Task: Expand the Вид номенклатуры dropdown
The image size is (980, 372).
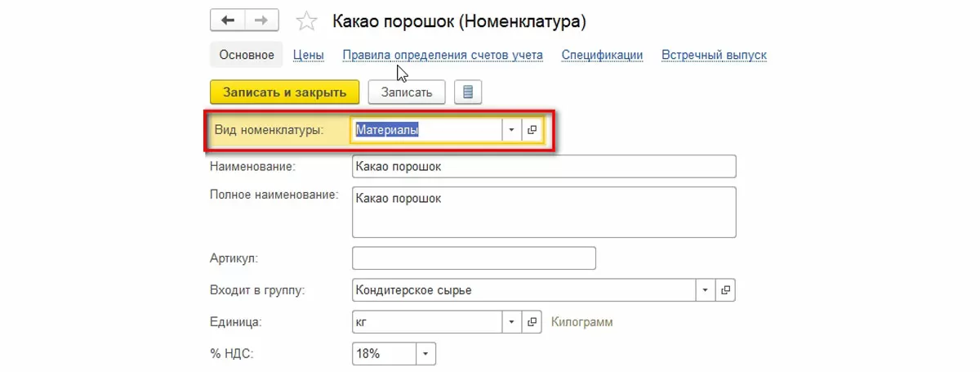Action: pos(511,130)
